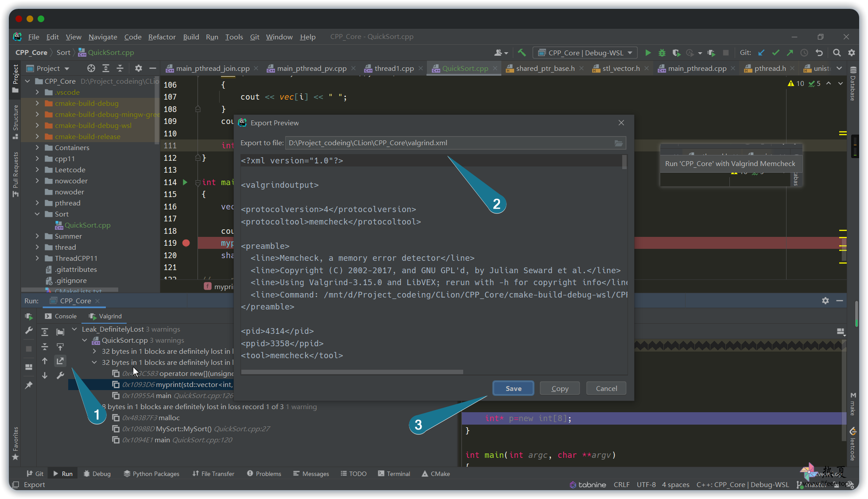Click the Export icon in Valgrind toolbar
This screenshot has width=868, height=499.
pos(60,361)
